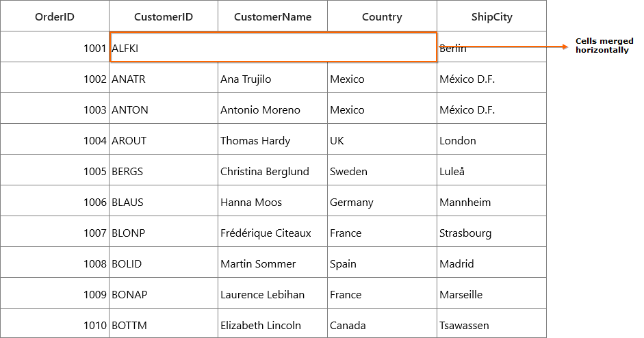Select the merged ALFKI cell
Image resolution: width=644 pixels, height=338 pixels.
click(x=273, y=47)
